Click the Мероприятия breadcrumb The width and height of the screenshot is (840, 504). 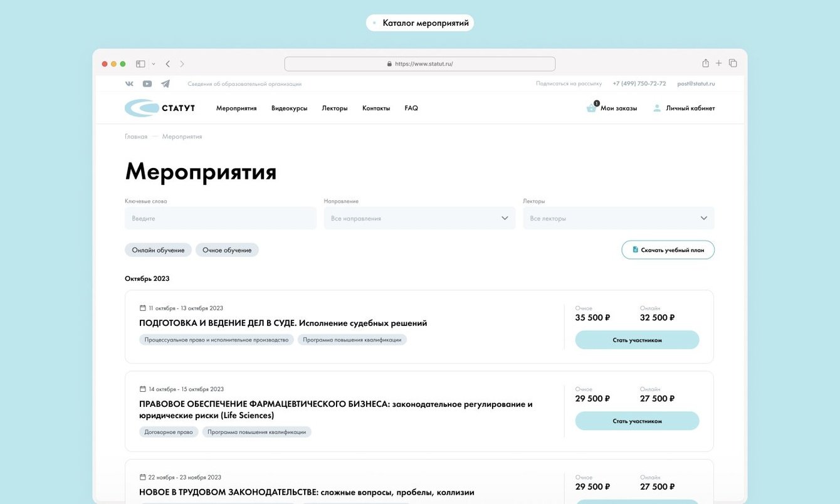coord(182,137)
